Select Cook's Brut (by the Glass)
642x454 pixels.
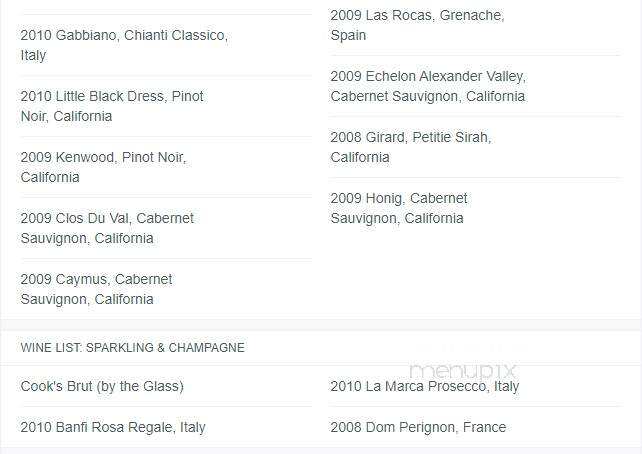(x=102, y=386)
